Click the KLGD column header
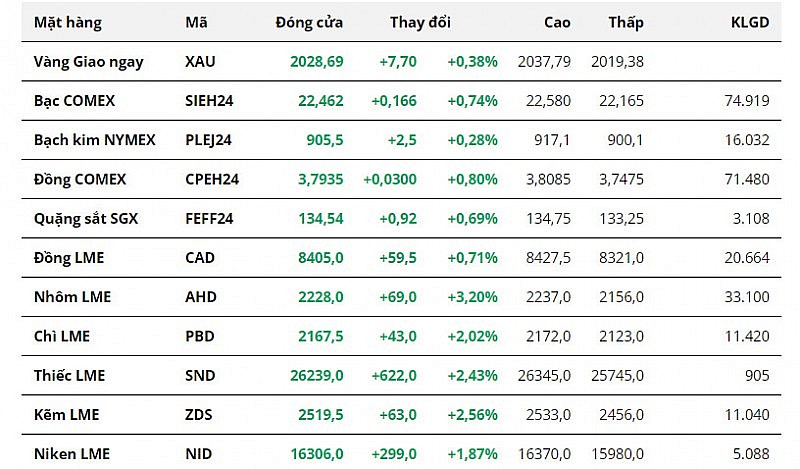The width and height of the screenshot is (800, 469). [x=749, y=22]
